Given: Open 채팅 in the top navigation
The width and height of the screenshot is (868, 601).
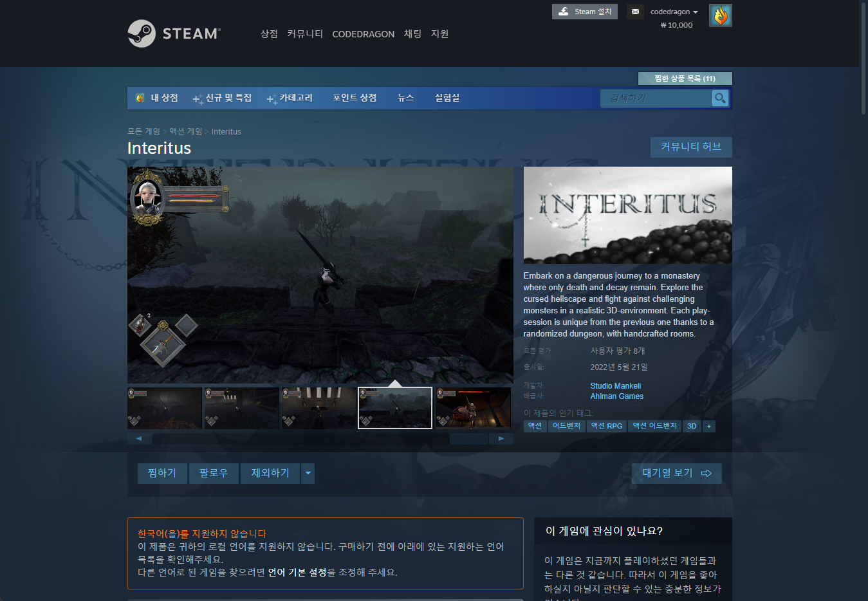Looking at the screenshot, I should pos(412,33).
